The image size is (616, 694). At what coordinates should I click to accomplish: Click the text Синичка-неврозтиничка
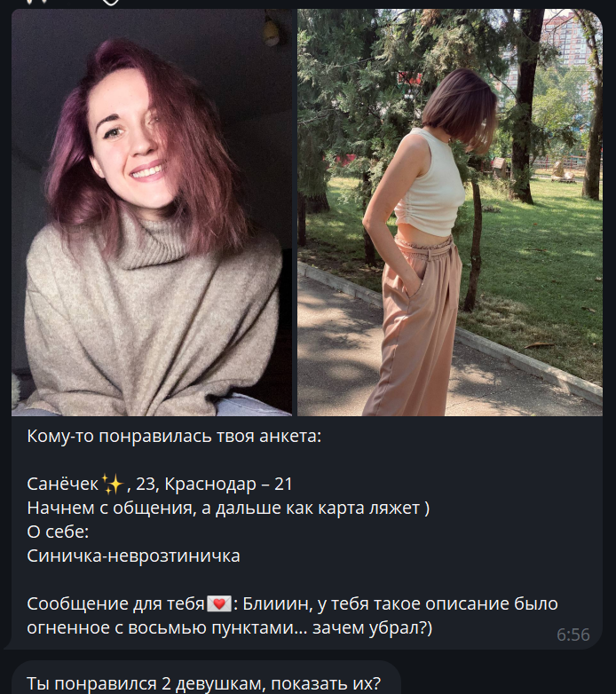134,556
